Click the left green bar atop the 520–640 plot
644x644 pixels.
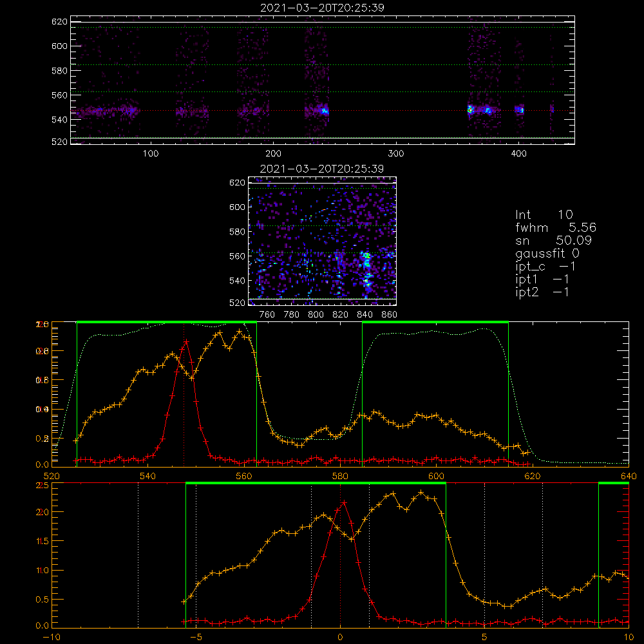pos(167,322)
